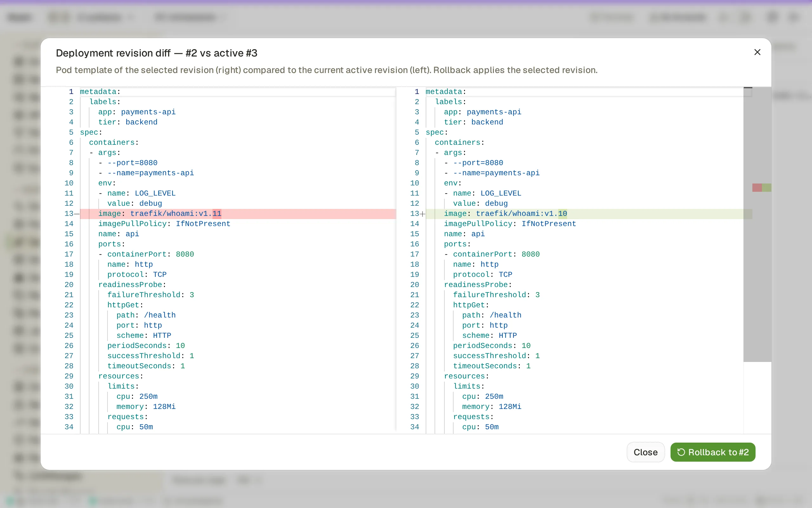Click 'containers:' in right pane
The width and height of the screenshot is (812, 508).
coord(460,143)
